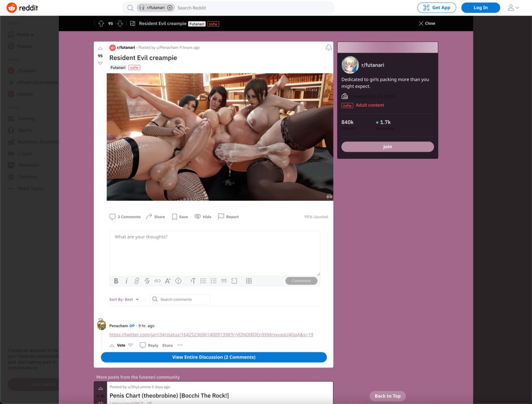Remove the subreddit filter chip from search
The height and width of the screenshot is (404, 532).
pos(170,8)
